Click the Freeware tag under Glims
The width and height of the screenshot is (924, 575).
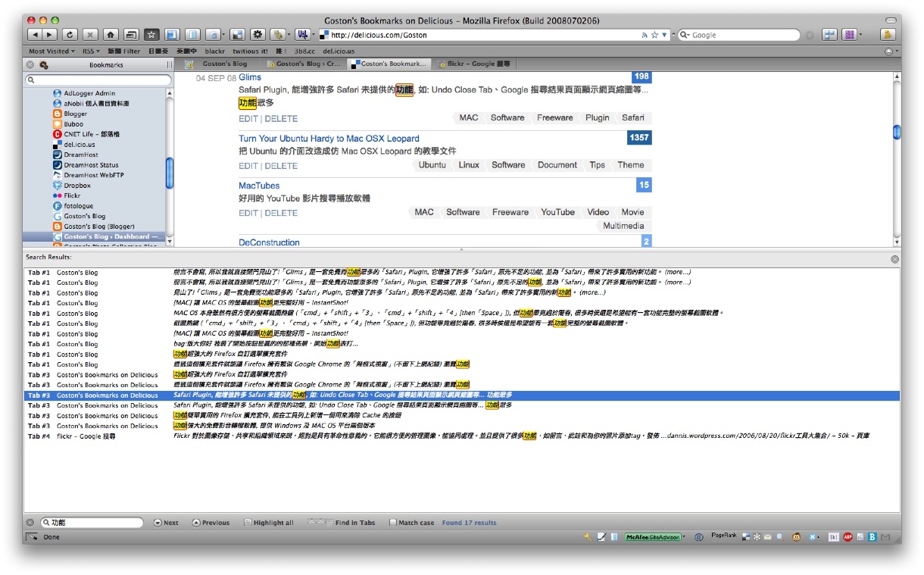click(x=555, y=117)
